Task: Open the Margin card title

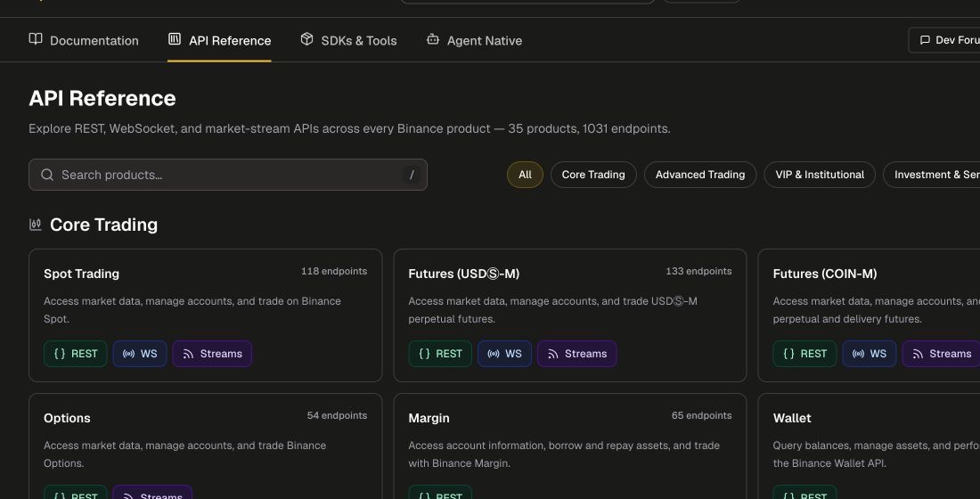Action: [x=429, y=418]
